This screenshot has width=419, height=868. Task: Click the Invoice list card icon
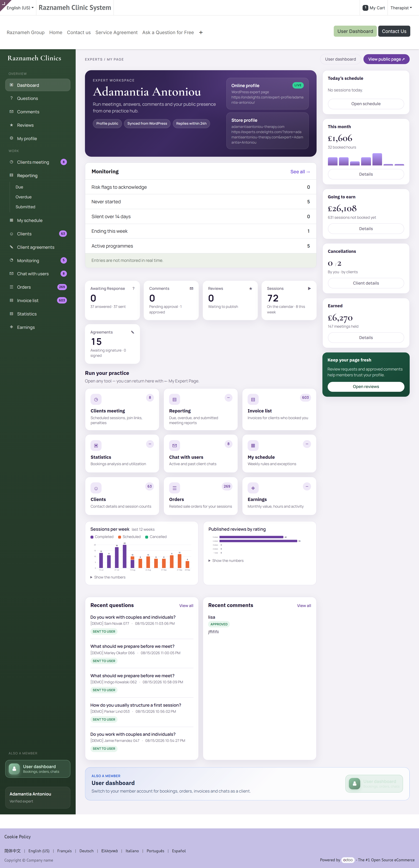click(253, 399)
